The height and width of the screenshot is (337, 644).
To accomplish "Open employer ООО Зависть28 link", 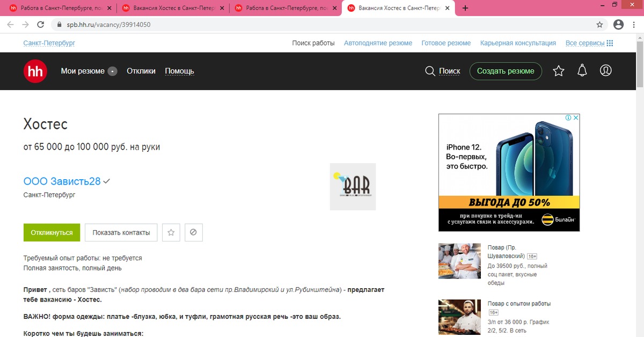I will coord(62,181).
